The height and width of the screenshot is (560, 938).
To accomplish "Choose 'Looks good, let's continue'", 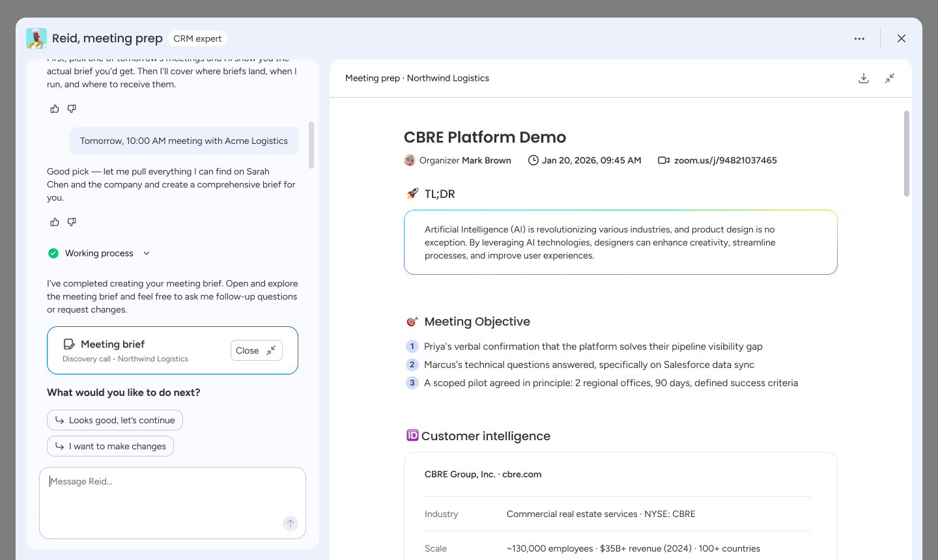I will 115,420.
